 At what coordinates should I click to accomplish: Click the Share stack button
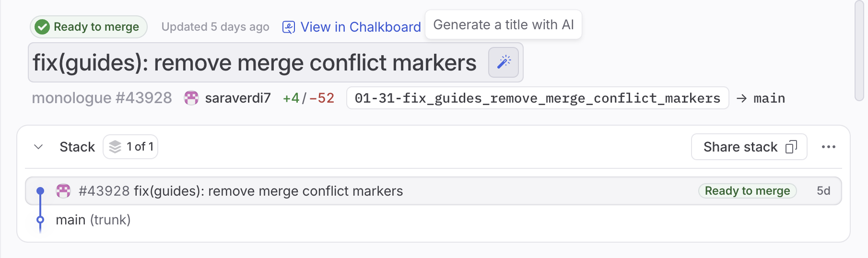(749, 147)
